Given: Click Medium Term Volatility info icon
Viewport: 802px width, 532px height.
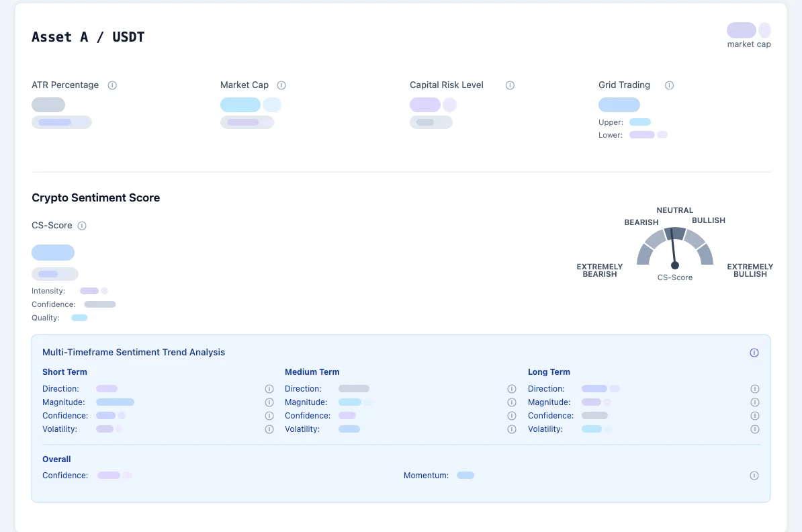Looking at the screenshot, I should pyautogui.click(x=511, y=429).
